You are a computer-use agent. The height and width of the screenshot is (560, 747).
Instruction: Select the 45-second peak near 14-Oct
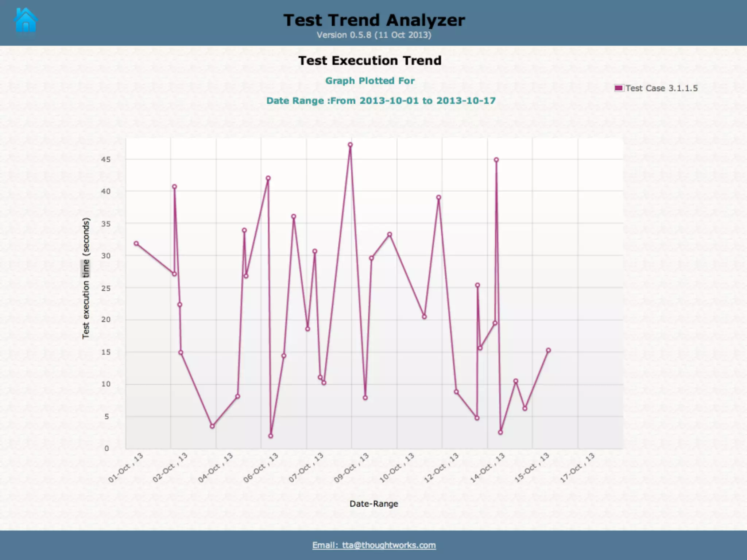coord(496,160)
